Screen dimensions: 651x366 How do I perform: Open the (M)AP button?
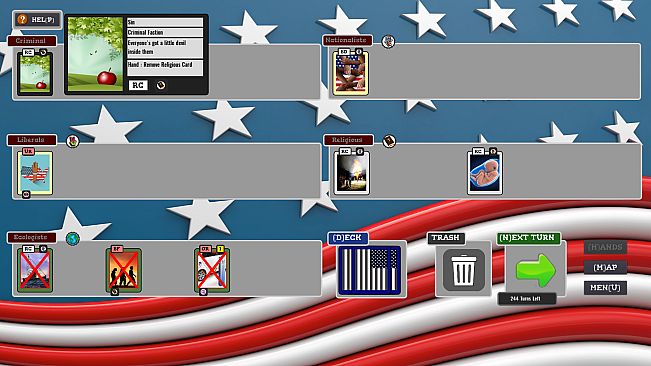coord(605,268)
